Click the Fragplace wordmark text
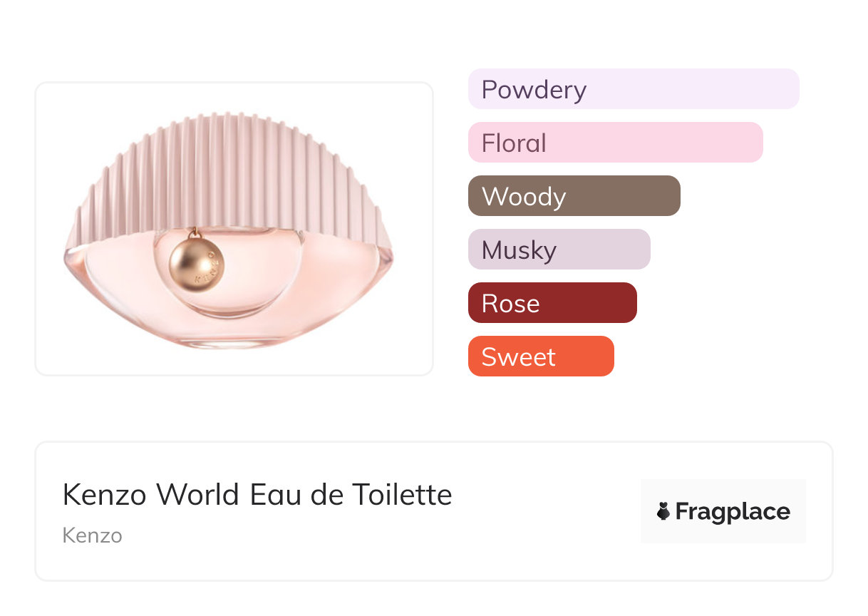This screenshot has height=616, width=868. [733, 511]
